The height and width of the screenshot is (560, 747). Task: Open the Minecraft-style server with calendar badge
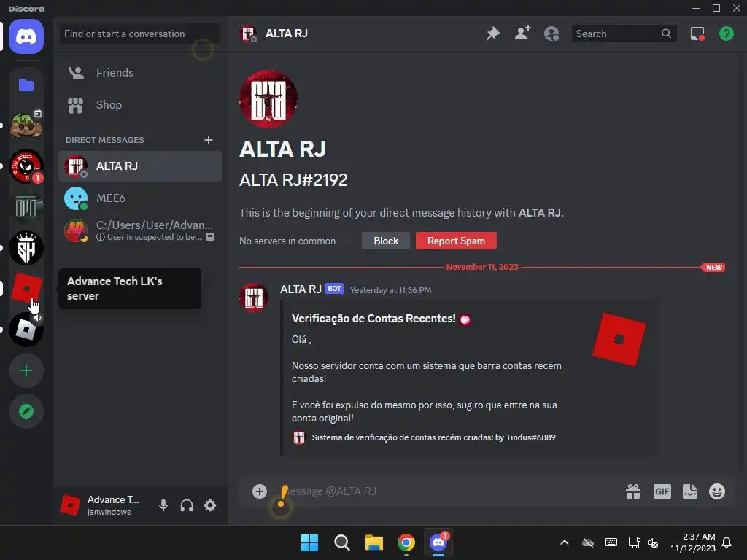click(26, 125)
